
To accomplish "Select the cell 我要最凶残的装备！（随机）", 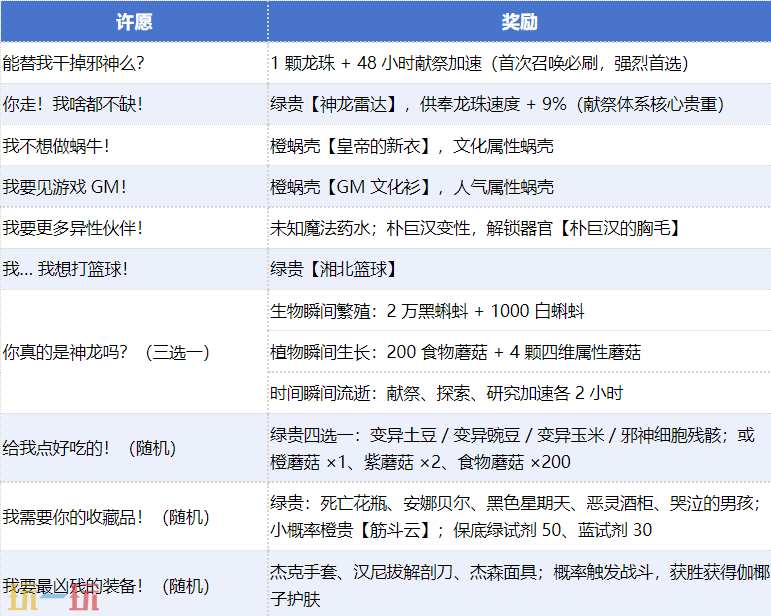I will [x=134, y=585].
